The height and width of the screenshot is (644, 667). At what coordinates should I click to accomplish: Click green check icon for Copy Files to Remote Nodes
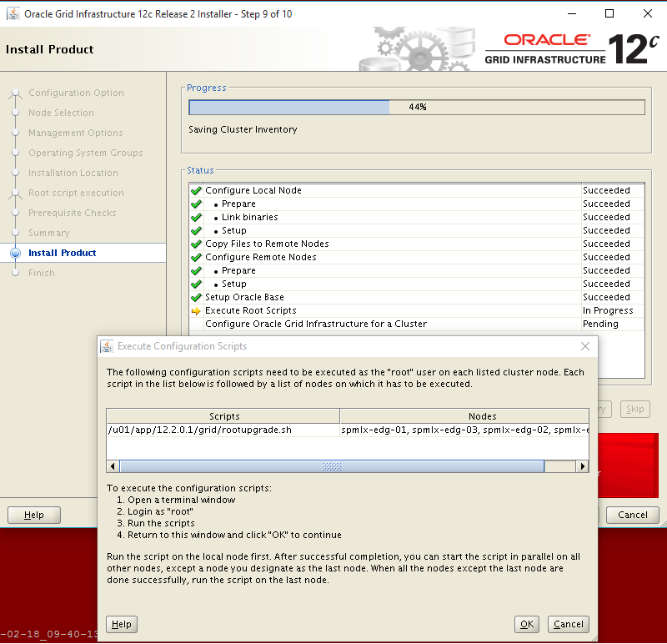point(196,244)
